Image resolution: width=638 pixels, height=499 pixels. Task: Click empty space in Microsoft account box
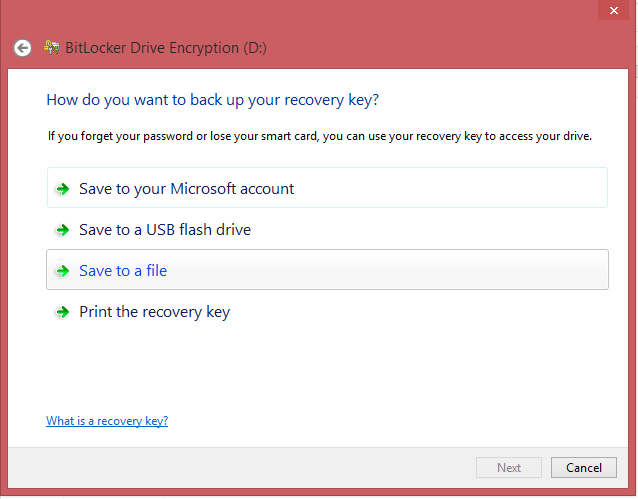(x=448, y=188)
